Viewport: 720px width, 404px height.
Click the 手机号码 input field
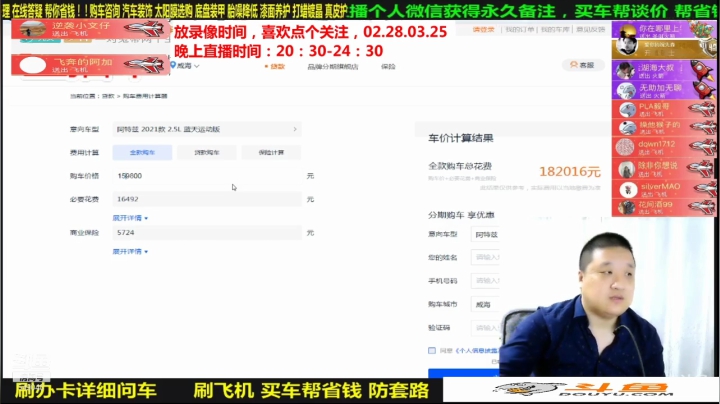485,281
